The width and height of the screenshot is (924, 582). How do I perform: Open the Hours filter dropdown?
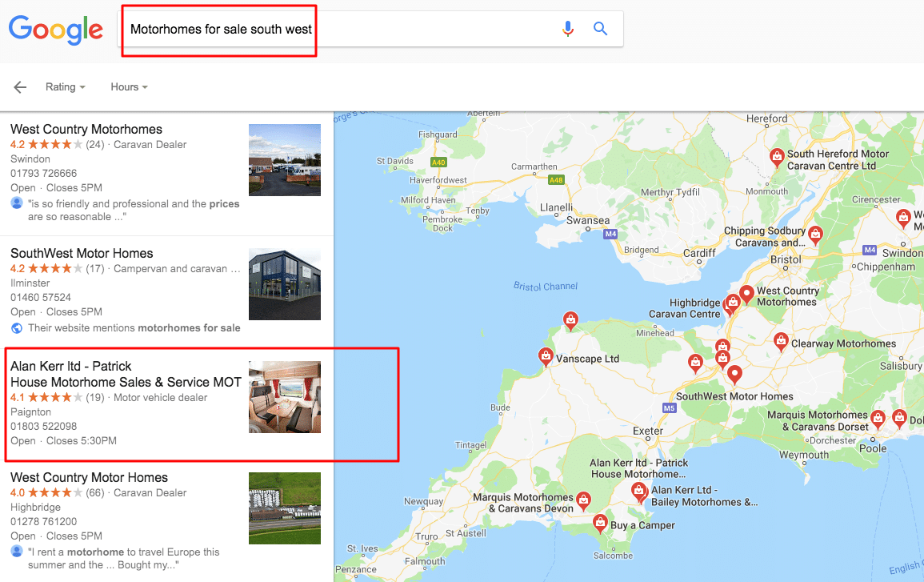click(x=129, y=87)
